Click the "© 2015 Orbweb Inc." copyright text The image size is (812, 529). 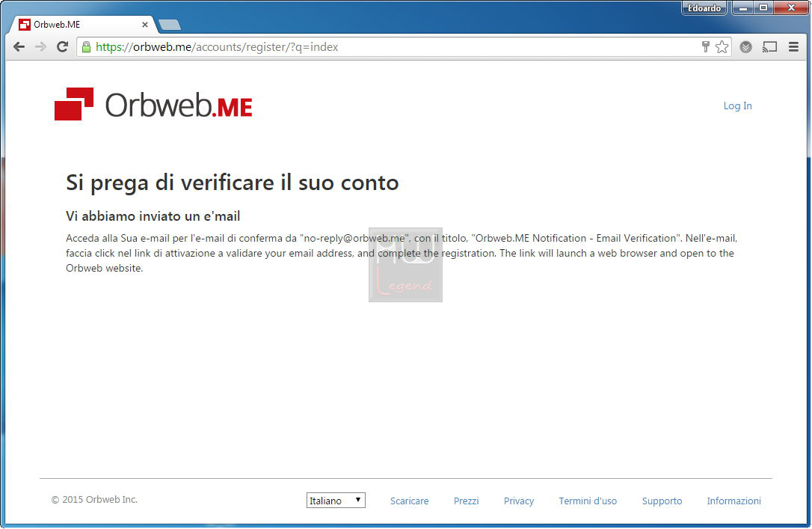(94, 500)
